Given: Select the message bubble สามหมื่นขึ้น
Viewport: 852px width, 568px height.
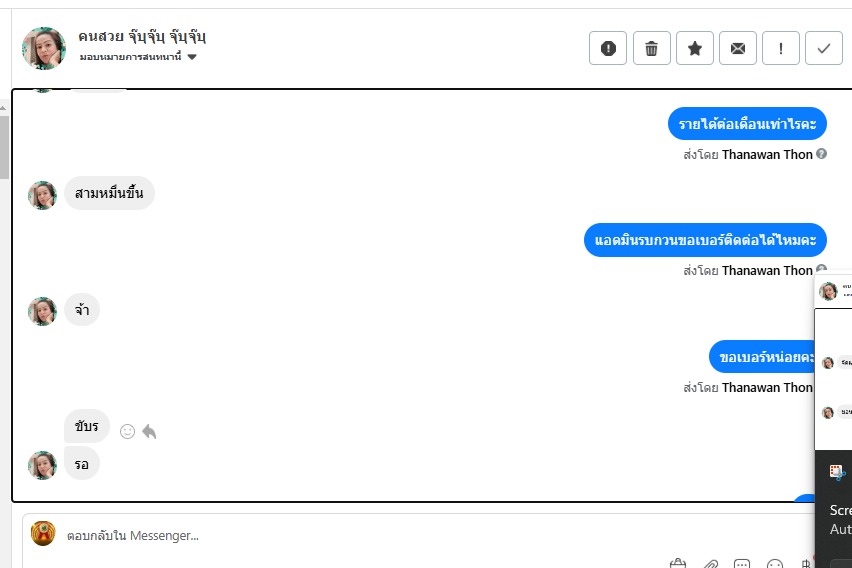Looking at the screenshot, I should tap(109, 193).
